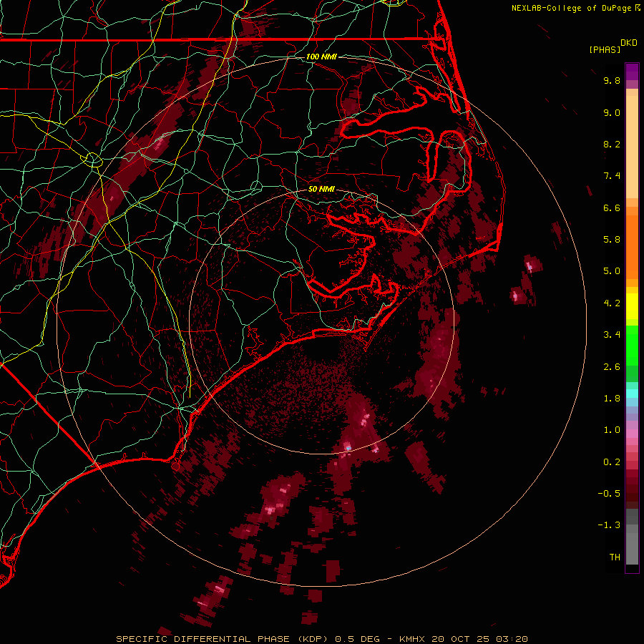This screenshot has width=644, height=644.
Task: Click the 1.8 colorbar value label
Action: coord(612,399)
